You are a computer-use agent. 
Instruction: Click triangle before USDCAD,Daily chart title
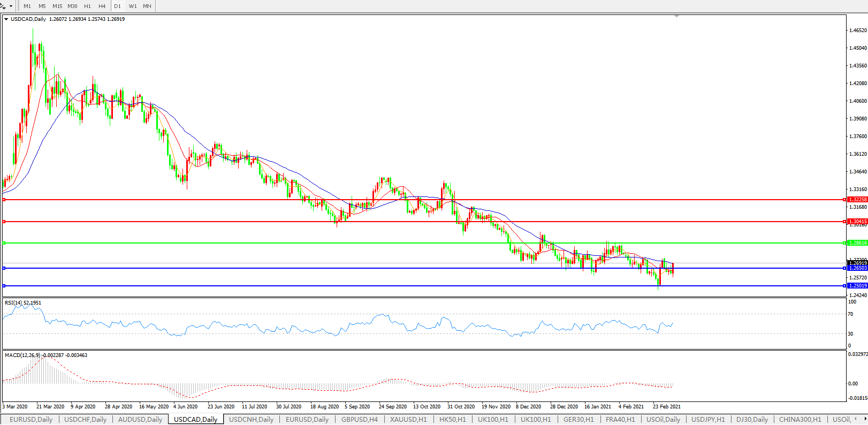[6, 19]
